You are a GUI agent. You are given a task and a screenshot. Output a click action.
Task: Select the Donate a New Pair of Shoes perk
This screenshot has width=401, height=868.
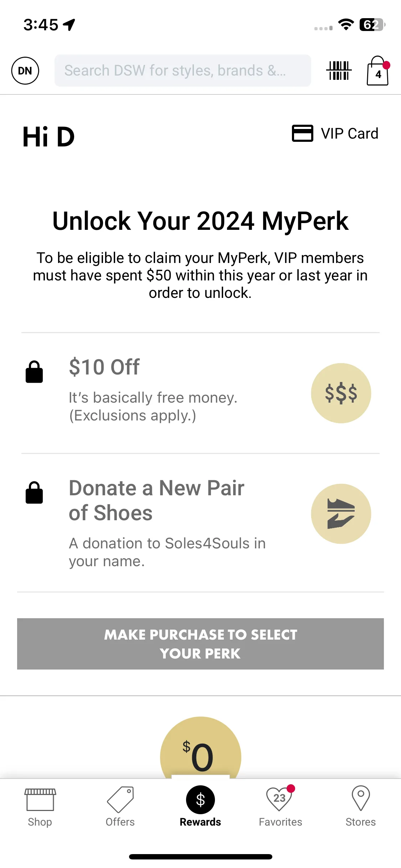click(x=200, y=522)
